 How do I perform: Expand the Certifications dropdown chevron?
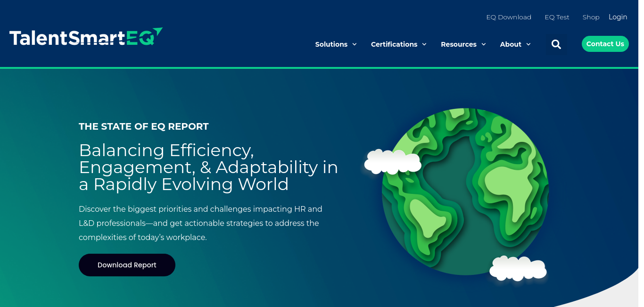[x=424, y=44]
